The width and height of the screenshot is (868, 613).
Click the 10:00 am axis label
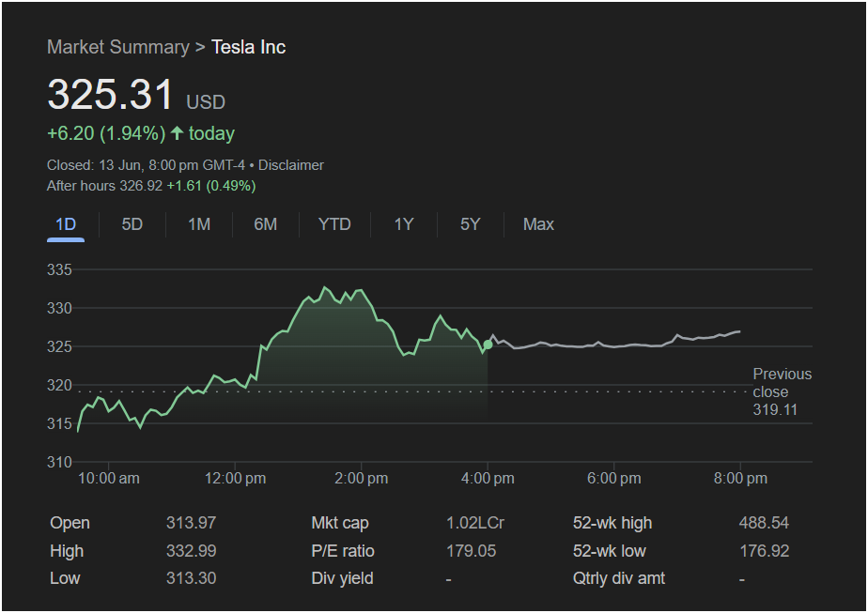coord(109,479)
